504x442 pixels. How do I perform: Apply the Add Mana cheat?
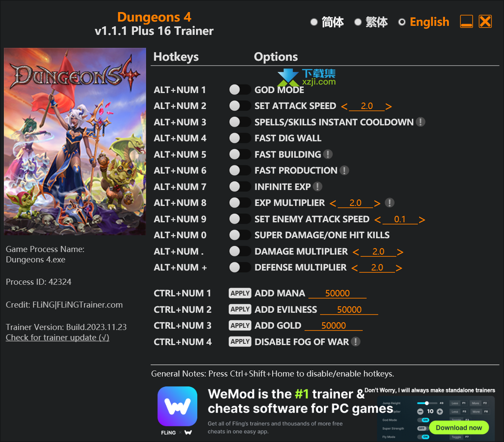click(240, 293)
